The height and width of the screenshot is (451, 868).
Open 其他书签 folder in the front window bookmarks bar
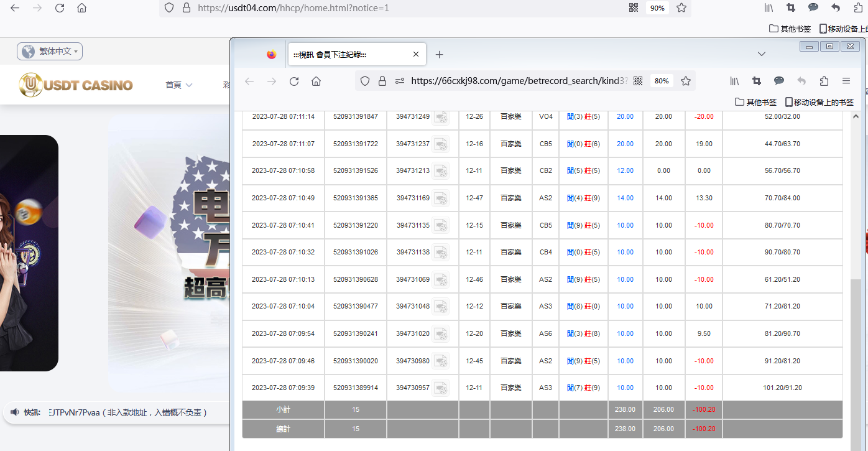coord(756,102)
